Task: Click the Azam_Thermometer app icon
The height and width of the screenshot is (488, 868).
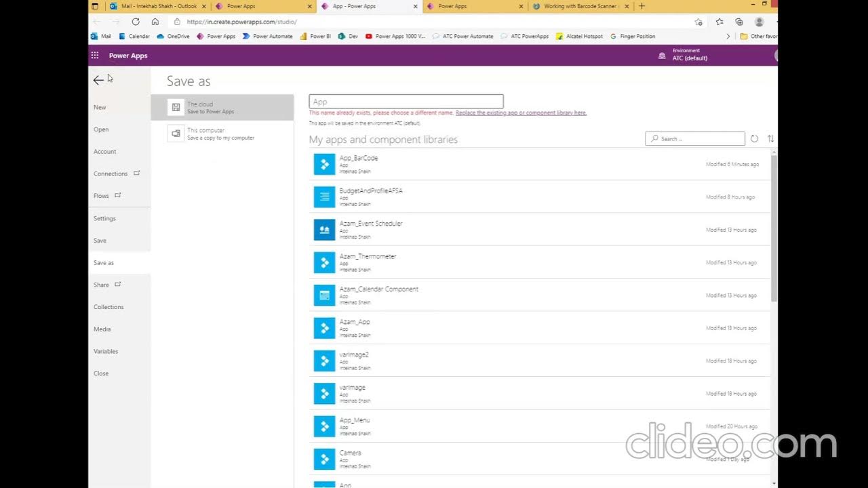Action: [324, 262]
